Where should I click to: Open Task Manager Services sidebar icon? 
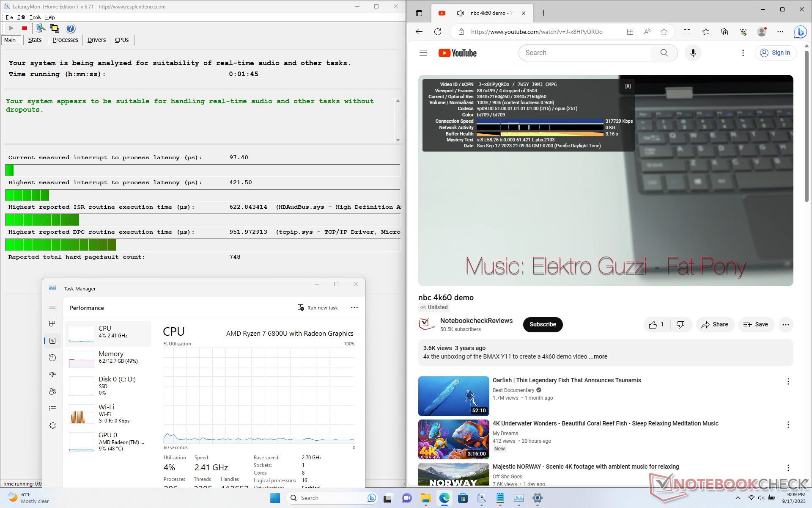pos(52,425)
